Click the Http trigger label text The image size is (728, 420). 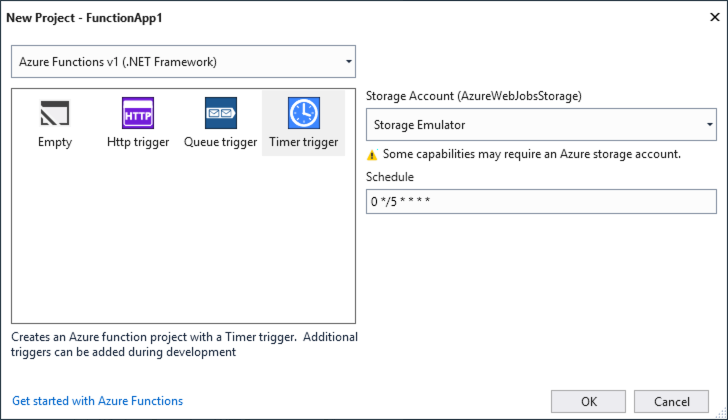click(x=138, y=142)
